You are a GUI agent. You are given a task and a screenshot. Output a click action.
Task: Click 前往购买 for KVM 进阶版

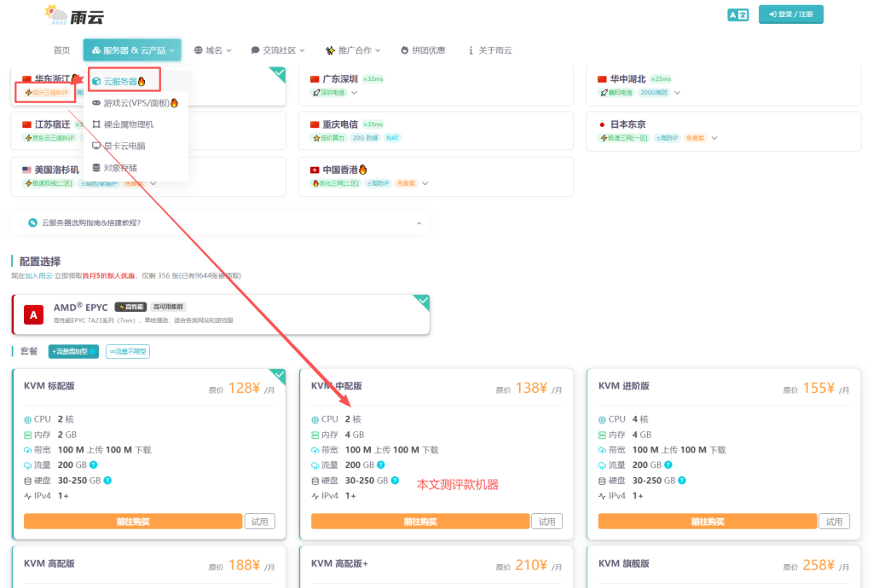click(x=708, y=522)
